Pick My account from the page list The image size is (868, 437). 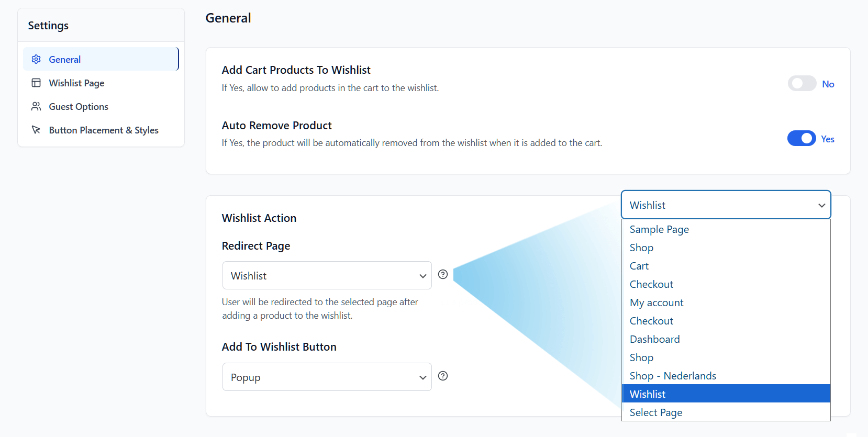(656, 302)
